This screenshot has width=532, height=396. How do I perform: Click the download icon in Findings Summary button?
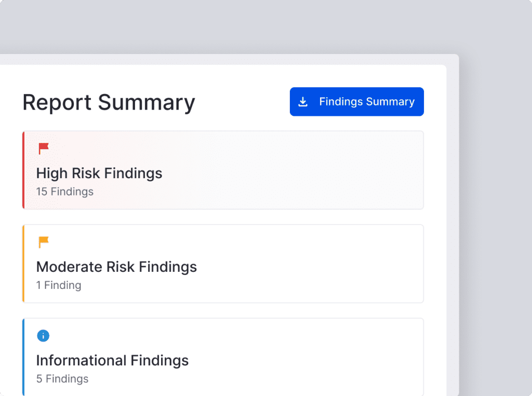(303, 102)
